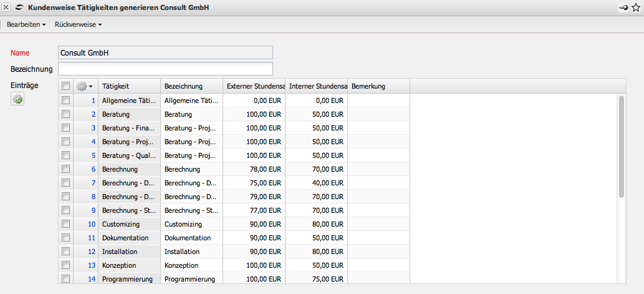This screenshot has width=644, height=294.
Task: Open the Bearbeiten menu
Action: (26, 24)
